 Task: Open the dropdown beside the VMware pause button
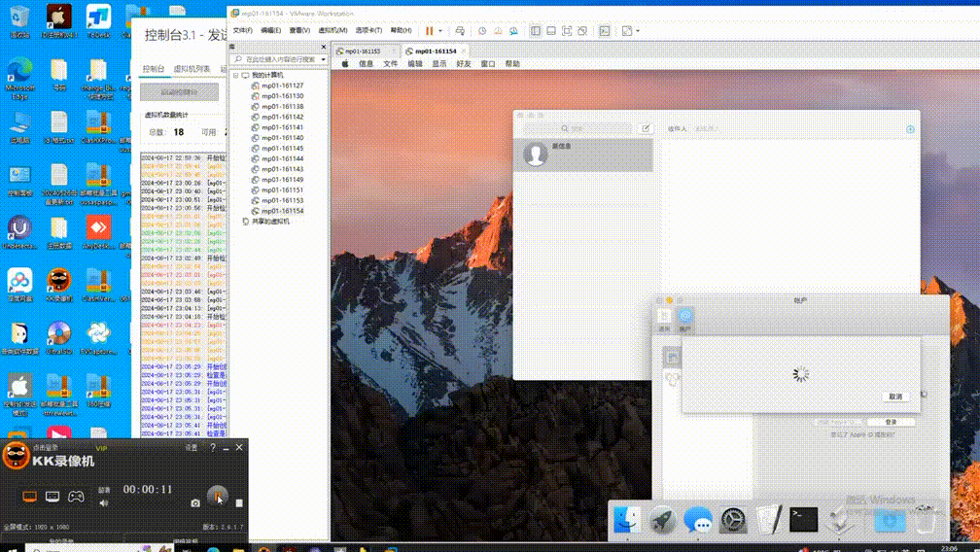pos(440,30)
